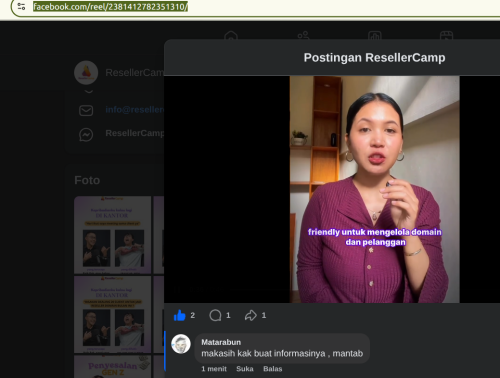
Task: Click the info@reseller email link
Action: [x=134, y=110]
